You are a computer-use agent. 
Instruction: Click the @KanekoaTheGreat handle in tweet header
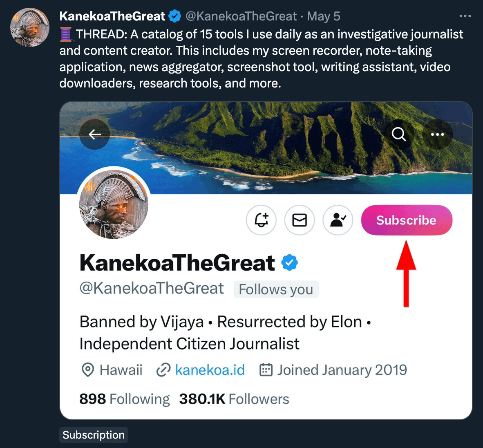[241, 16]
